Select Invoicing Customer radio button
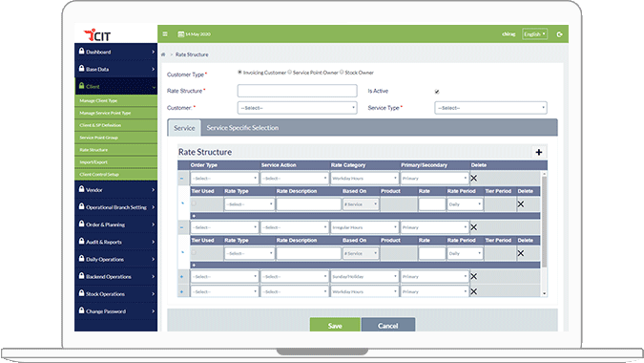This screenshot has height=363, width=644. [x=239, y=73]
